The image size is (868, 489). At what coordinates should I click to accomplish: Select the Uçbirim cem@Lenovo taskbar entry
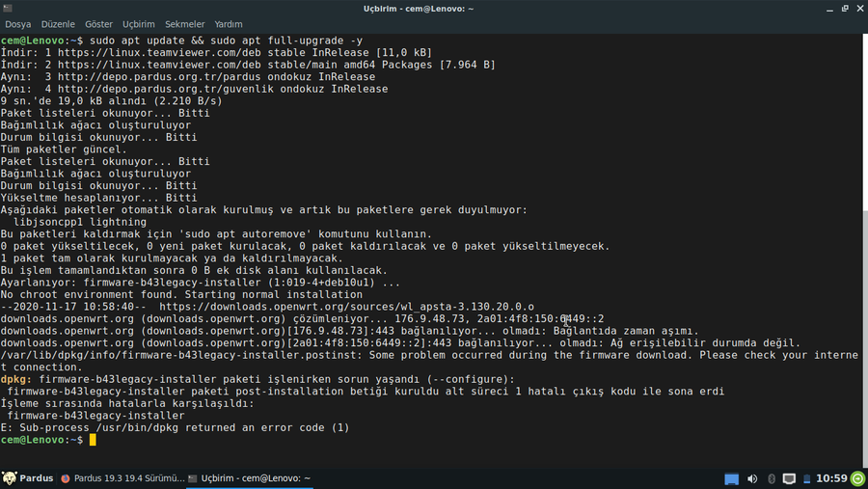tap(250, 478)
